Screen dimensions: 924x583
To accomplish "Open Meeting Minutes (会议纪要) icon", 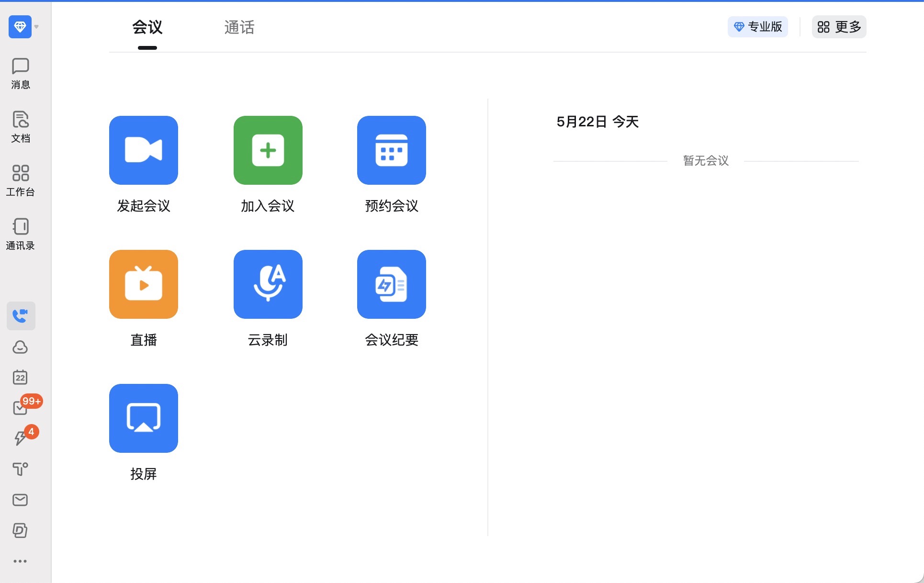I will click(391, 284).
